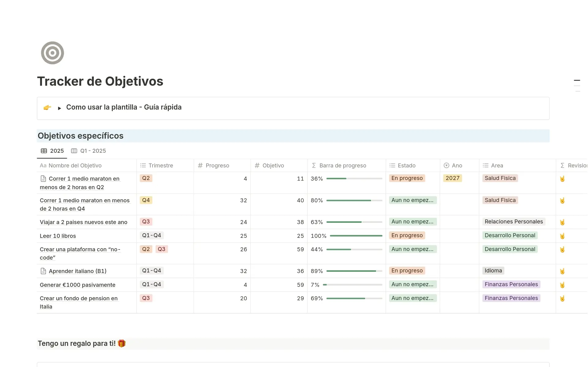Switch to the Q1 - 2025 tab

(x=93, y=151)
